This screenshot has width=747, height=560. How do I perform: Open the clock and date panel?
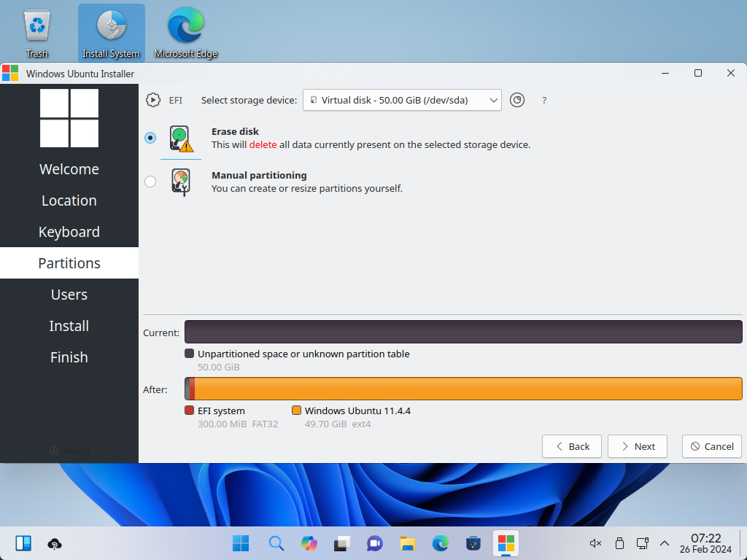click(x=705, y=543)
